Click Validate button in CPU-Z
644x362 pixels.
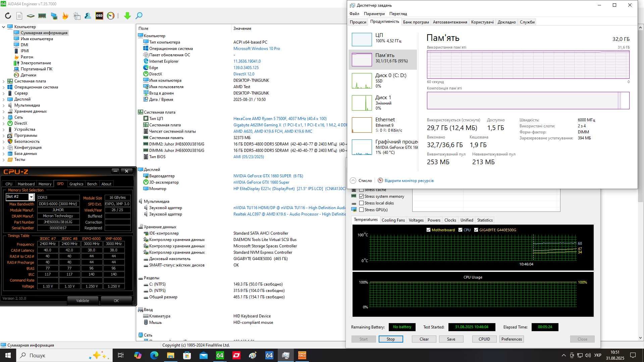tap(83, 301)
